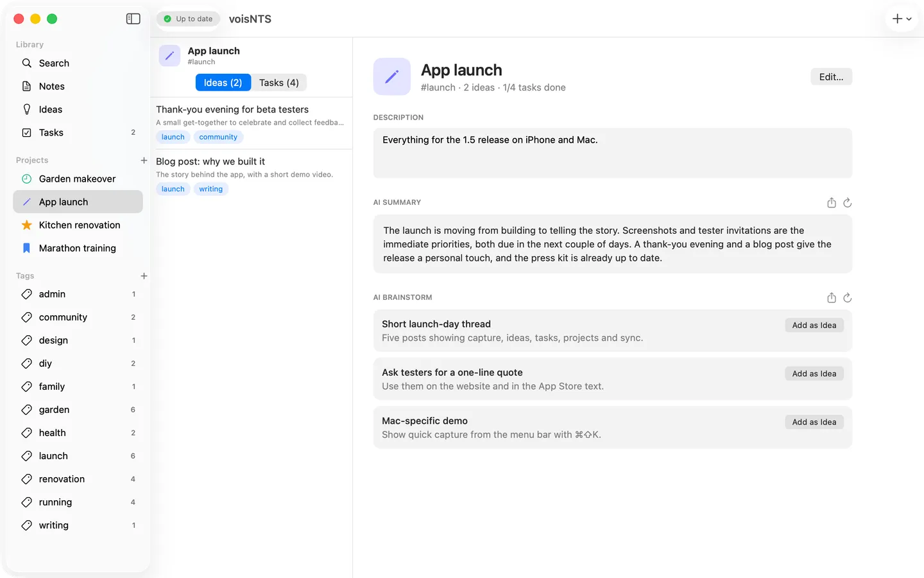Filter by the renovation tag
This screenshot has height=578, width=924.
78,479
